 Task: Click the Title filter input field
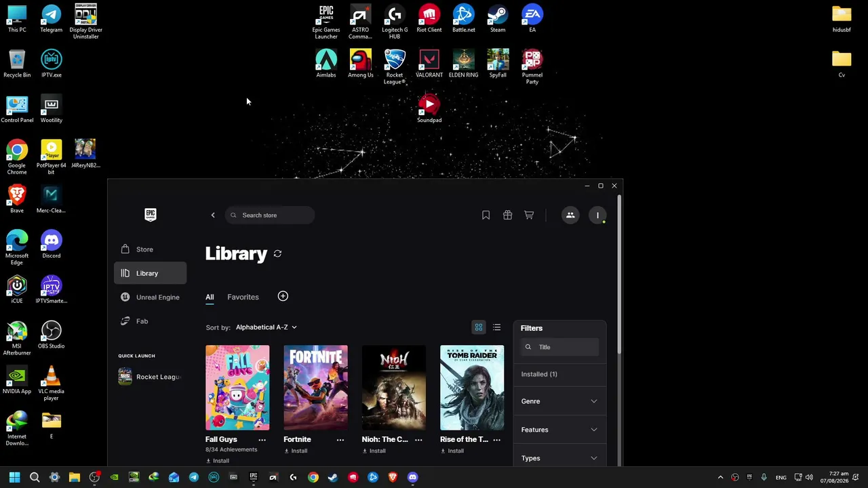point(560,347)
